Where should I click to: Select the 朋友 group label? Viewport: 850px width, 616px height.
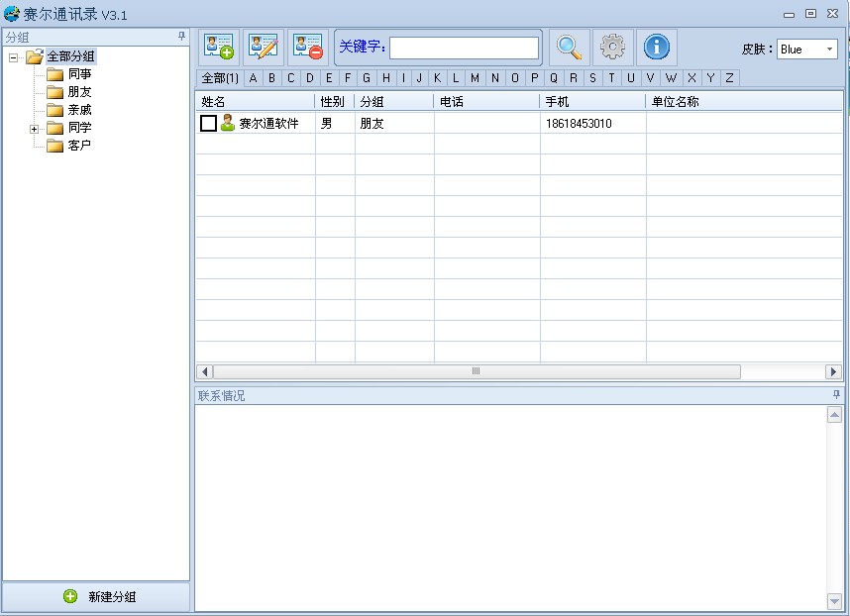click(x=79, y=92)
